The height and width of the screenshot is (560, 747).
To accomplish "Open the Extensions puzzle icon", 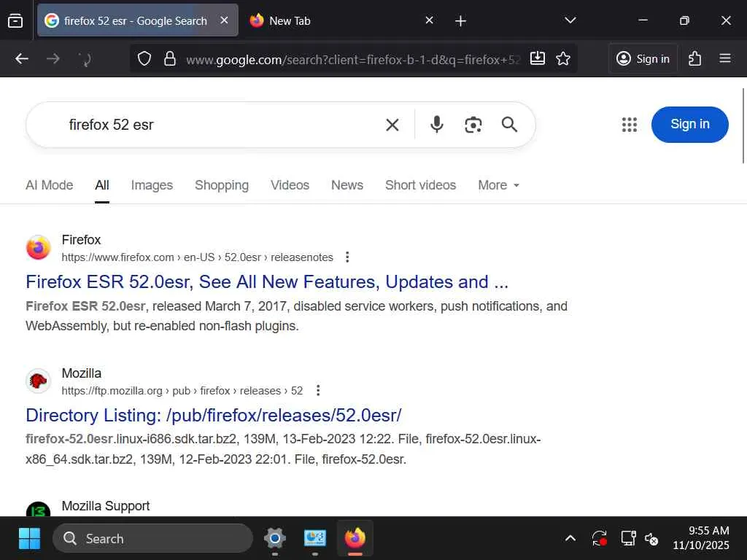I will tap(694, 58).
